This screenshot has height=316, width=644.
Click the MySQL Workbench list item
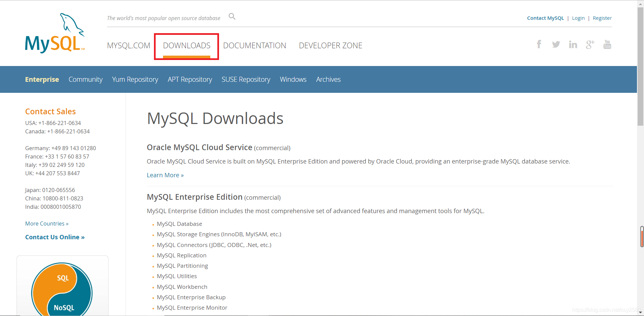click(182, 287)
